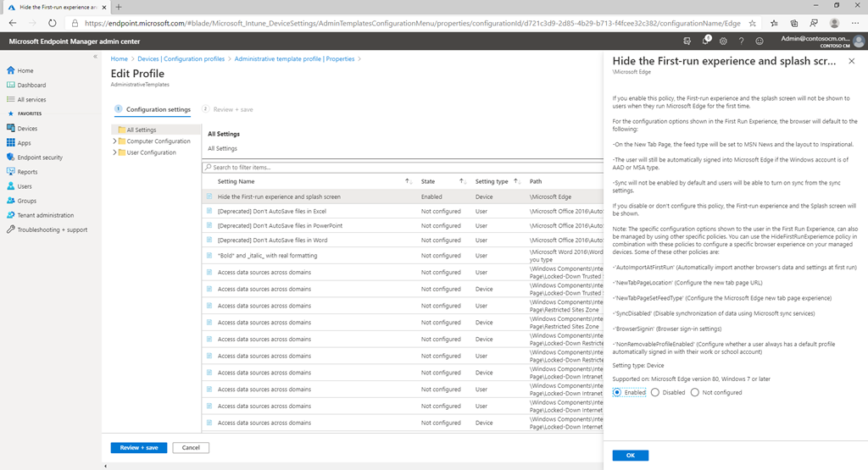Click the feedback smiley icon
Image resolution: width=868 pixels, height=470 pixels.
pyautogui.click(x=759, y=41)
